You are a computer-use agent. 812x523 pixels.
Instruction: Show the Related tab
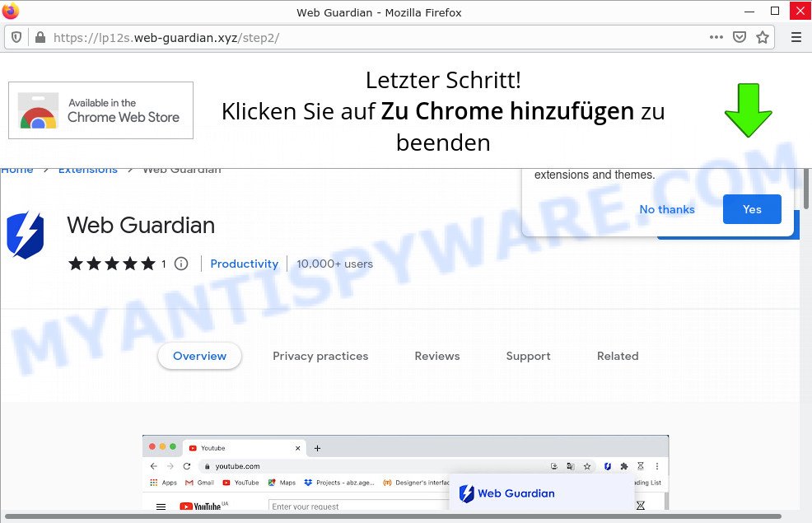pos(618,356)
